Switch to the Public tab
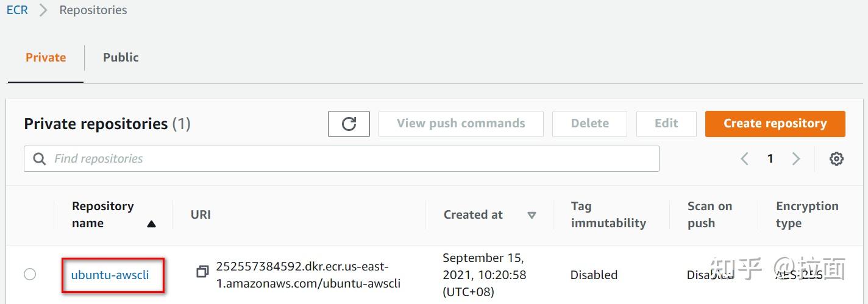The height and width of the screenshot is (304, 868). [121, 58]
